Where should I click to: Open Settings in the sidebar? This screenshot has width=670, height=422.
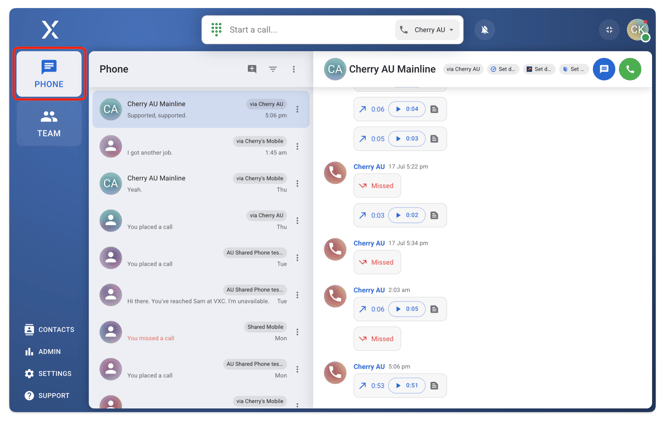[48, 374]
